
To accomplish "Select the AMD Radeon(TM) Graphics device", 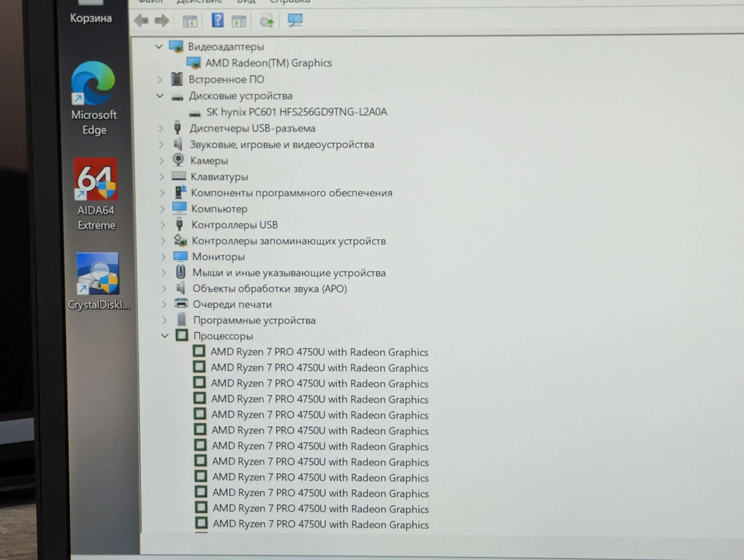I will (259, 63).
